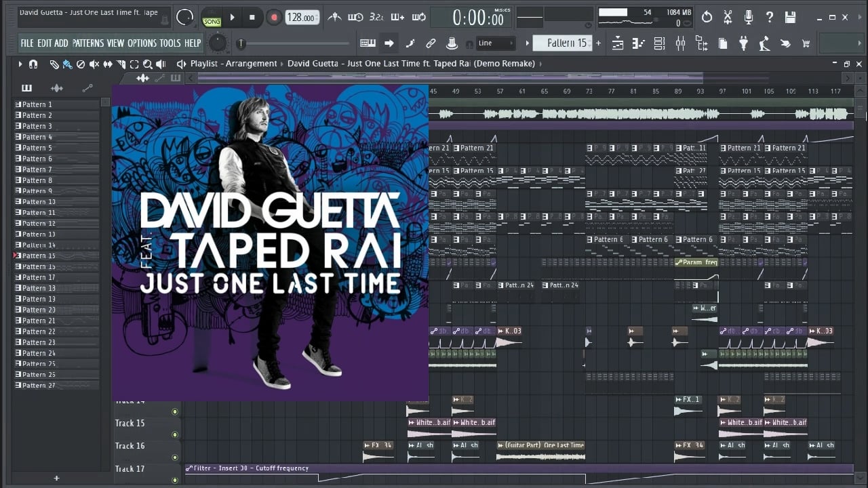Open the content shop cart icon
Viewport: 868px width, 488px height.
pos(806,44)
